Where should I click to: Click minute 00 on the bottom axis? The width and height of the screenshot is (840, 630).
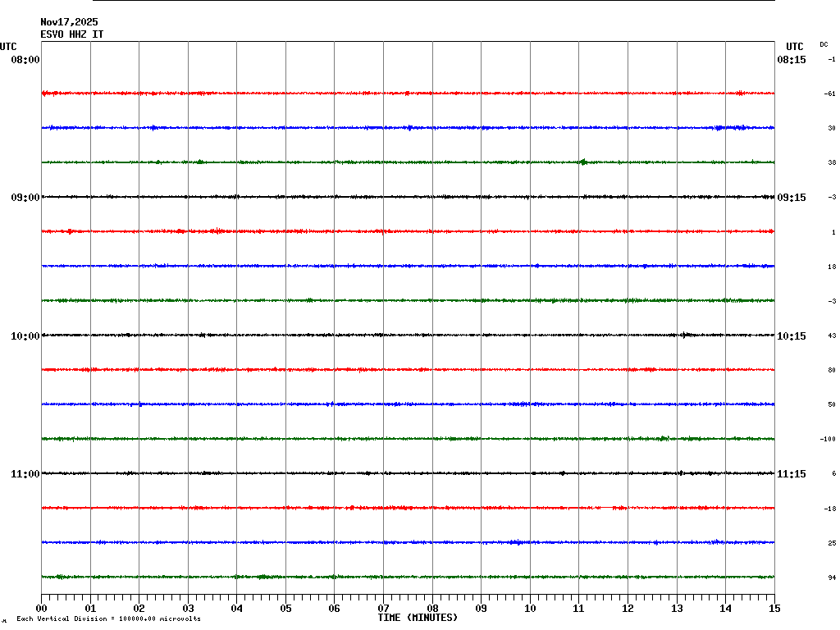(x=42, y=609)
